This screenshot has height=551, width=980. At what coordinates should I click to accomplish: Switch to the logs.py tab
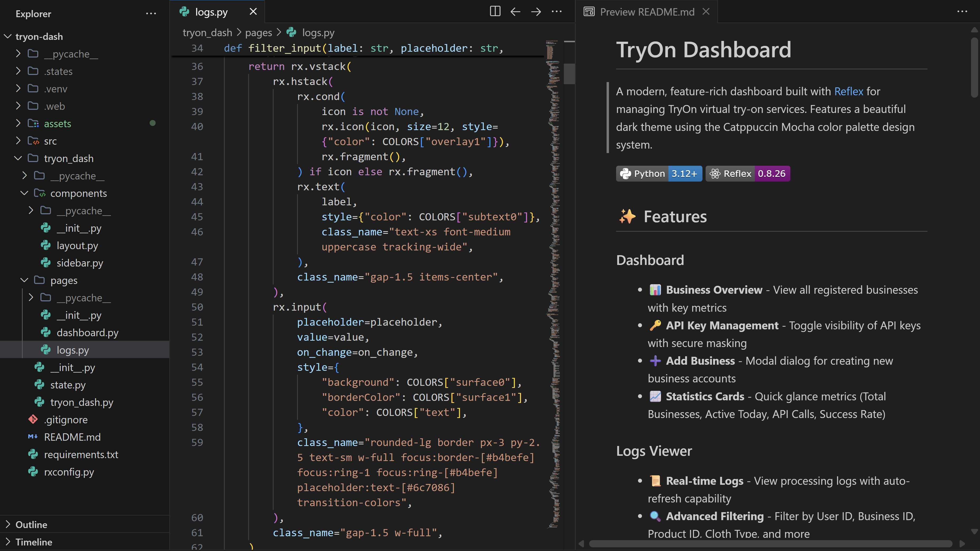point(211,11)
